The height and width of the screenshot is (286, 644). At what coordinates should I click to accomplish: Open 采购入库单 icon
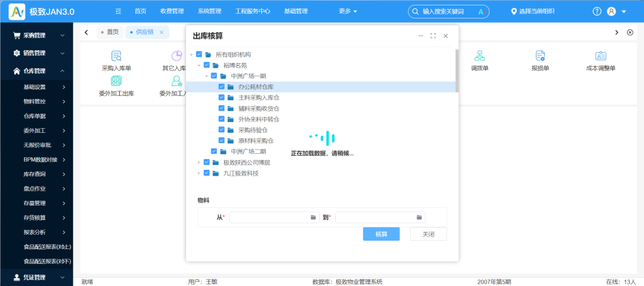(x=116, y=56)
